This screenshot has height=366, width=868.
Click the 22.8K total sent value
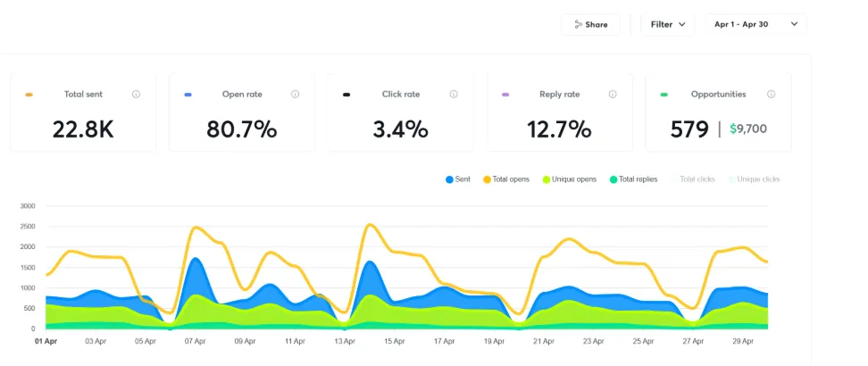pos(83,129)
